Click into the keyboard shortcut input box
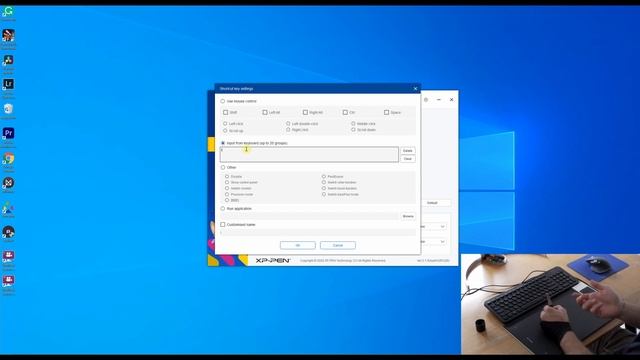Screen dimensions: 640x360 tap(309, 155)
